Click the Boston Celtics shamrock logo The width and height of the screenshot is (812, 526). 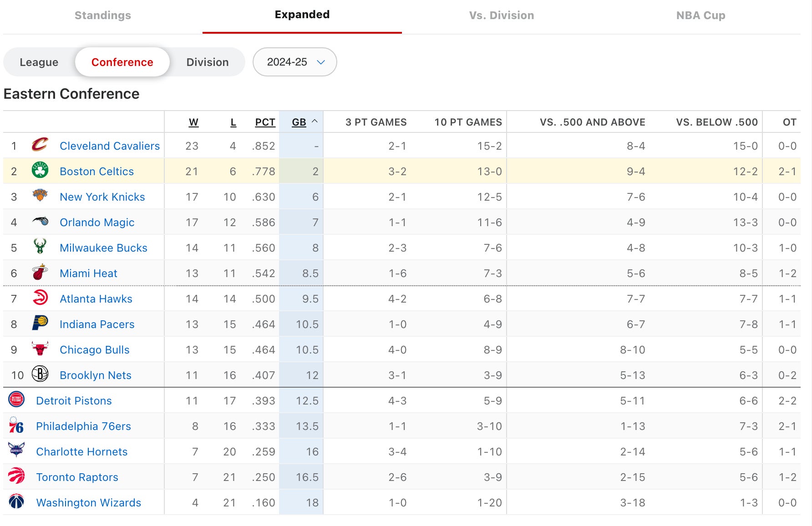tap(40, 171)
